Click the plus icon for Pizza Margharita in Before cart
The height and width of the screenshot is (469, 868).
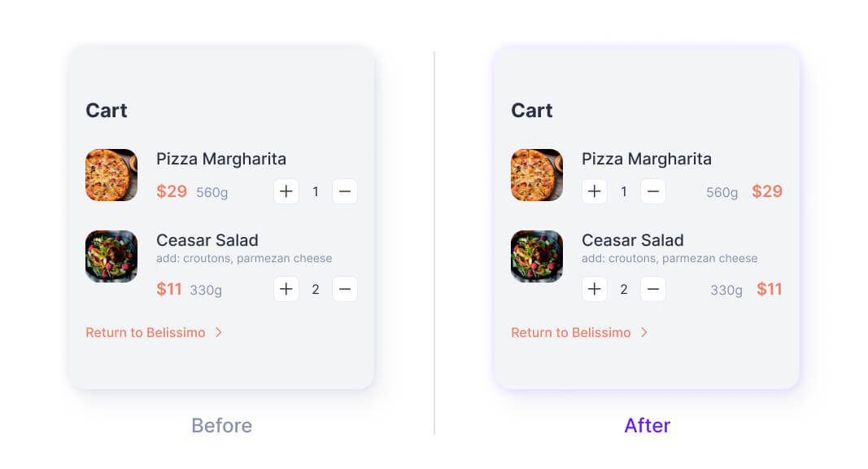tap(286, 191)
